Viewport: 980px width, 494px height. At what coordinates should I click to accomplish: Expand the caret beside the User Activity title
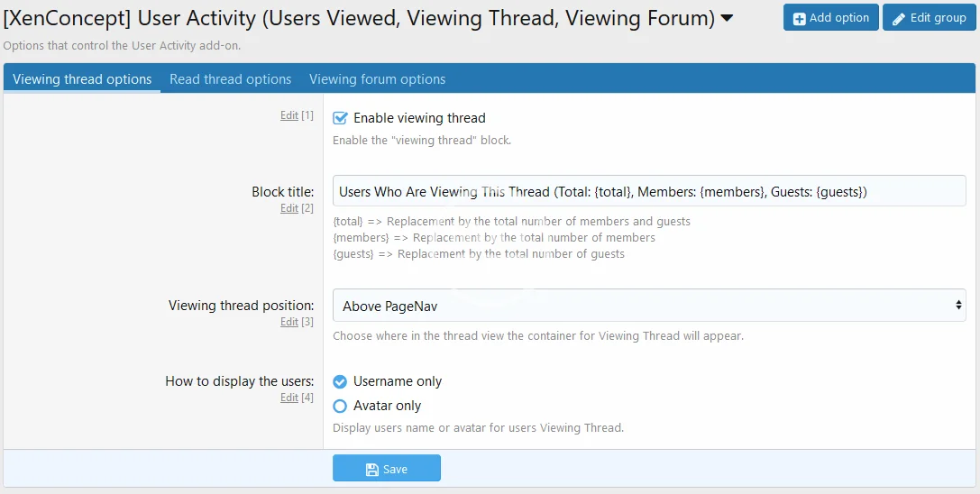coord(728,17)
